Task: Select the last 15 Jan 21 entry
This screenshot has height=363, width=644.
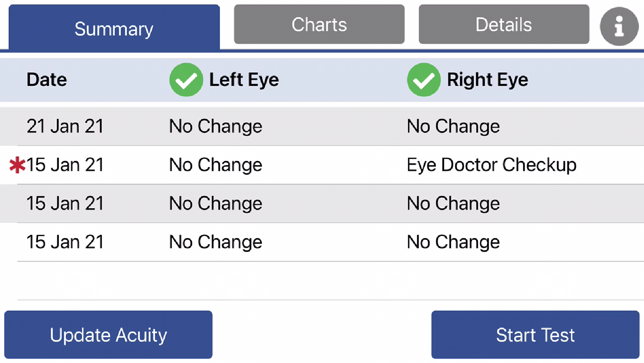Action: click(x=285, y=242)
